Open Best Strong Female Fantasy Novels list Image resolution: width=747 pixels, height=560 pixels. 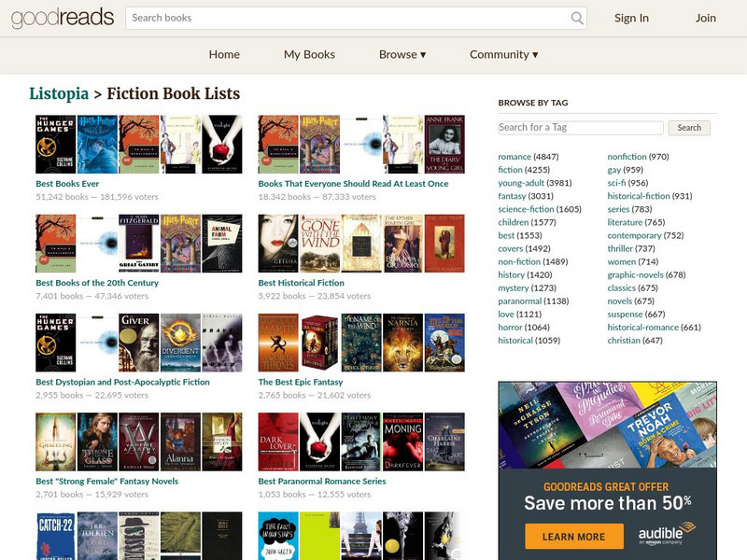(x=106, y=482)
